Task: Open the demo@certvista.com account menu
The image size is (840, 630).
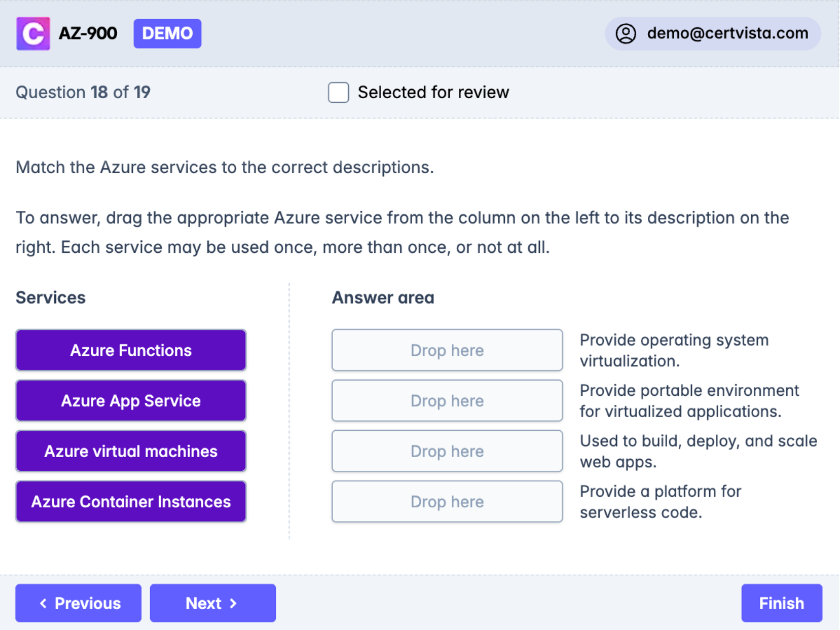Action: (712, 33)
